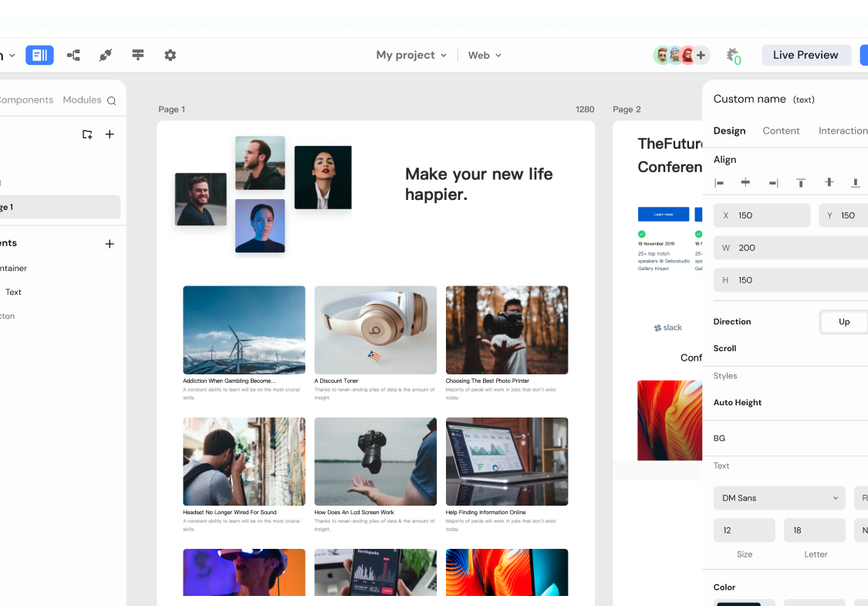Select the Up direction option

(x=844, y=321)
